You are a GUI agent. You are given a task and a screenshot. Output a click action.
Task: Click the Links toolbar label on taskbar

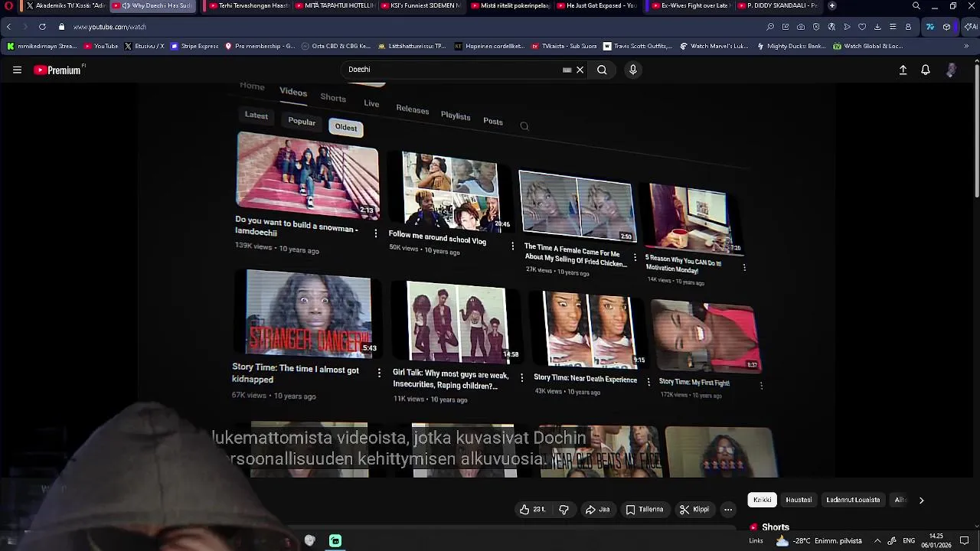756,540
